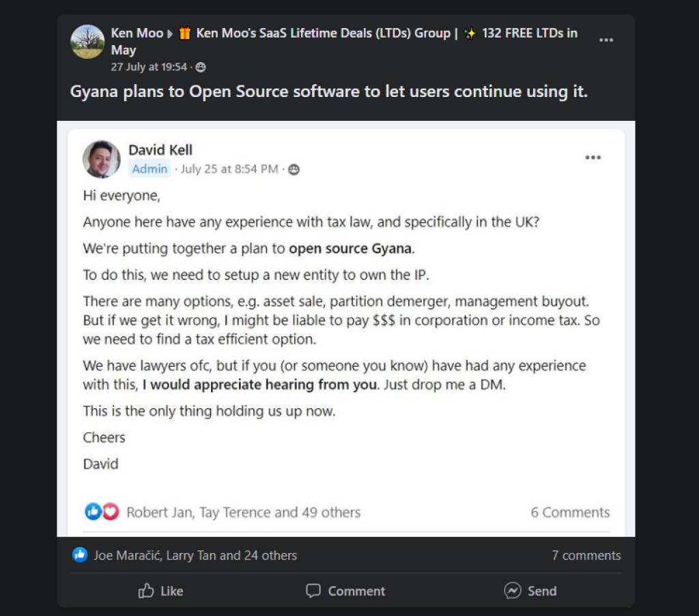
Task: Open the Ken Moo author name link
Action: (x=137, y=33)
